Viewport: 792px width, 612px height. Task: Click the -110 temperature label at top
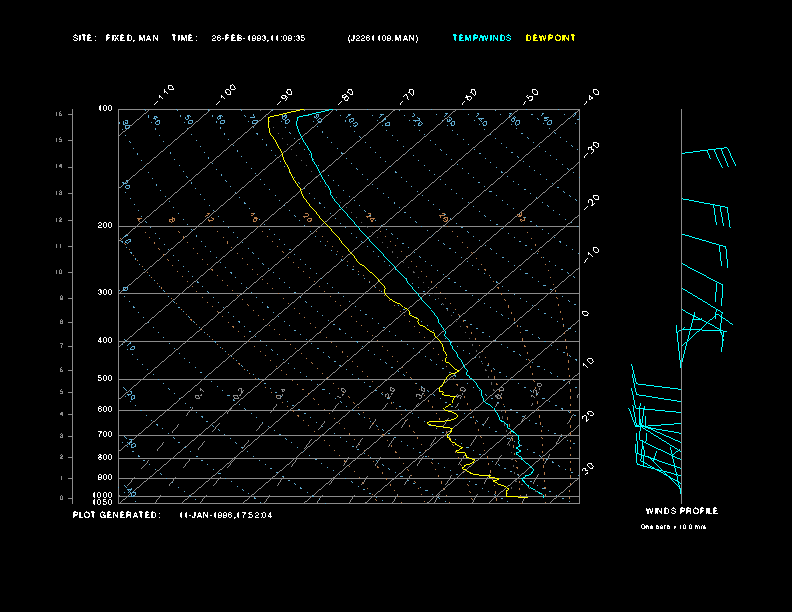point(166,93)
